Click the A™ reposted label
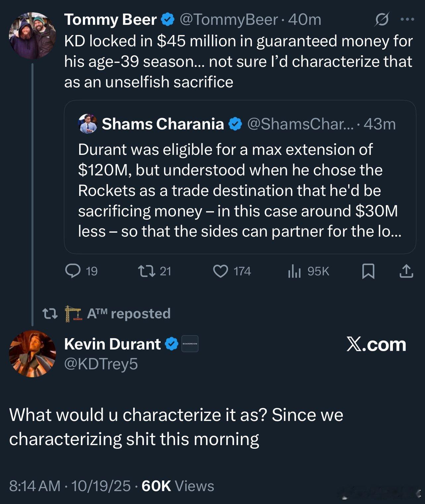The image size is (425, 504). point(129,313)
